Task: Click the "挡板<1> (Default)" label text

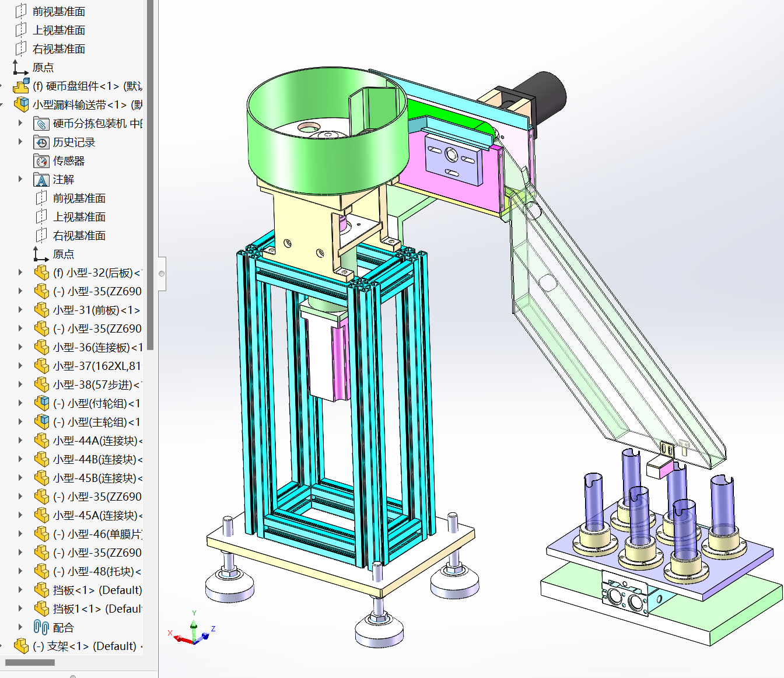Action: click(97, 590)
